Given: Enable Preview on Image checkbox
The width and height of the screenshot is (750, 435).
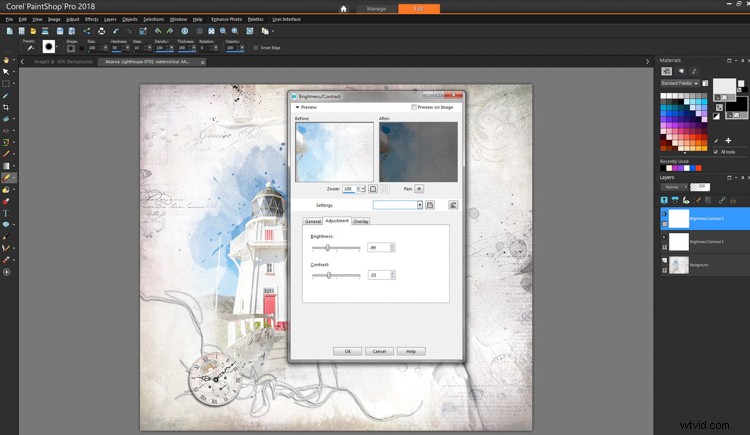Looking at the screenshot, I should tap(414, 107).
